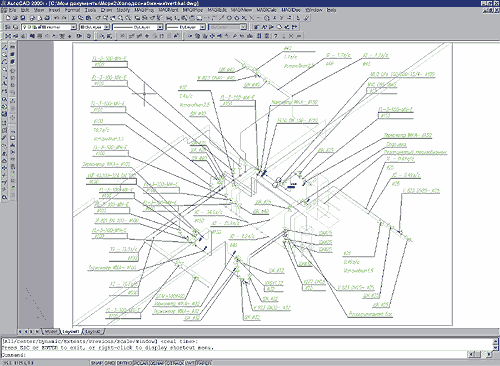Click the Save drawing icon
The width and height of the screenshot is (500, 366).
click(22, 18)
